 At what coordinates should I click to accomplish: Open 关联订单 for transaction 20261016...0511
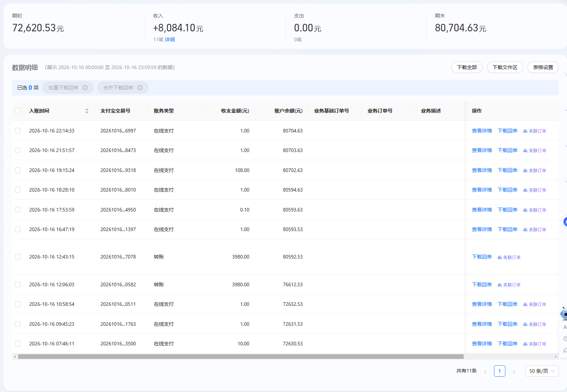click(x=535, y=304)
